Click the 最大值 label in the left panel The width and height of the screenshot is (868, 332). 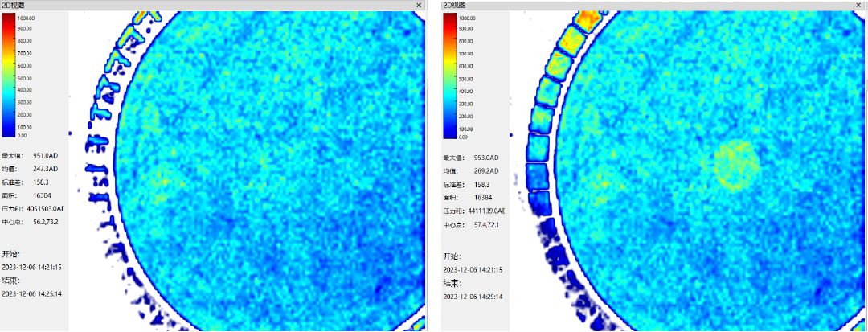(11, 155)
